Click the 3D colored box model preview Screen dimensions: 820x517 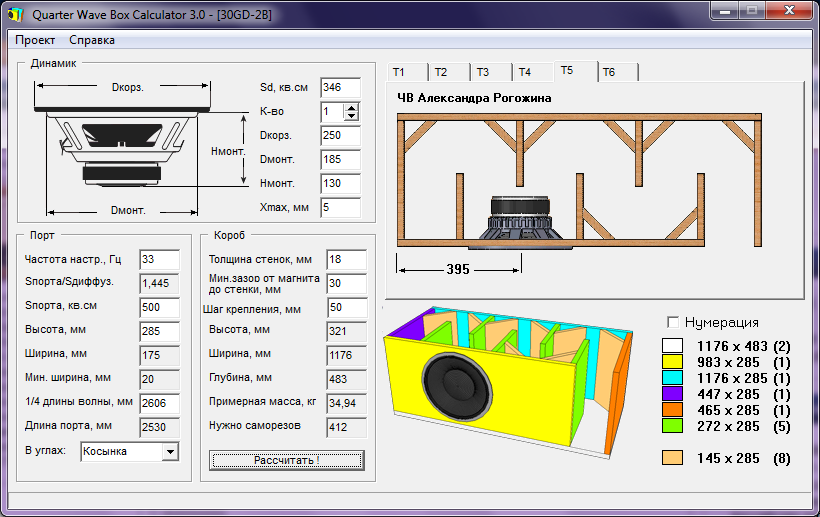[508, 383]
